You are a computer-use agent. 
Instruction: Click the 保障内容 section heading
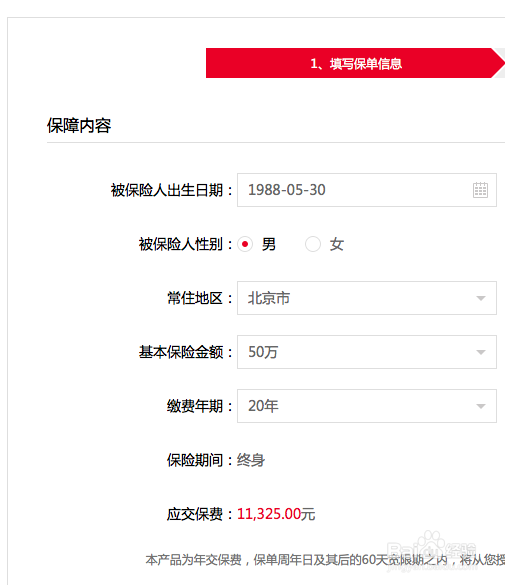79,125
